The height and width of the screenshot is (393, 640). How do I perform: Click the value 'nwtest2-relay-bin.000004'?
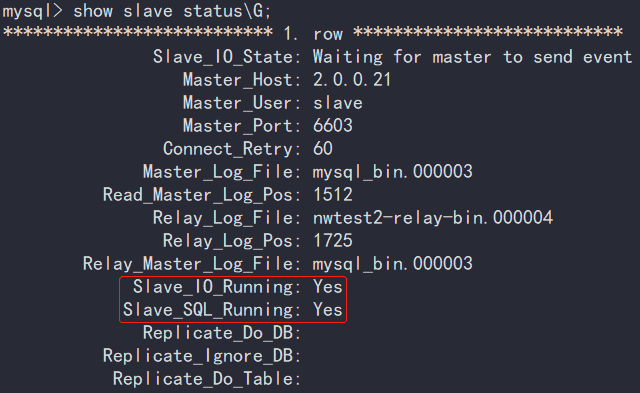(433, 218)
